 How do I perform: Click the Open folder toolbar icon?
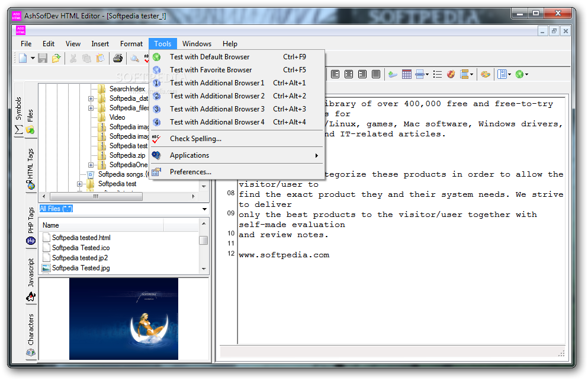[56, 58]
